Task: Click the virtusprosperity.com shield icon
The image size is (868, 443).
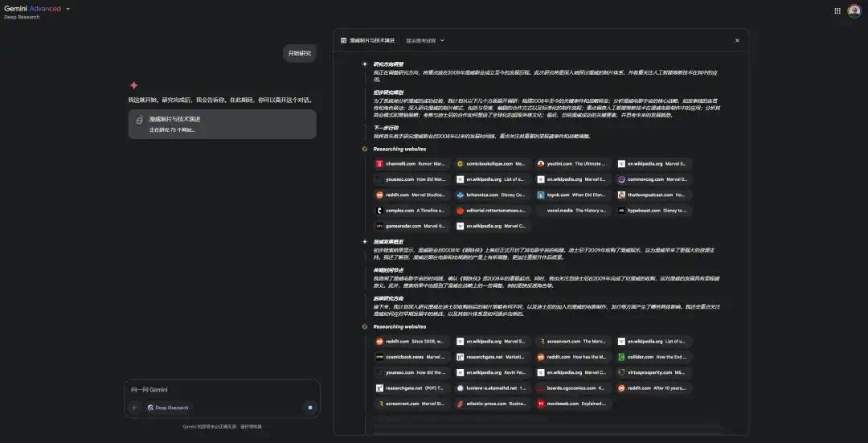Action: pyautogui.click(x=621, y=373)
